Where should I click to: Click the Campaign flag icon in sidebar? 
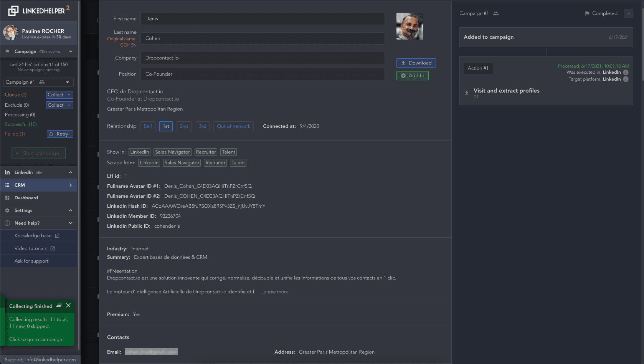(7, 51)
